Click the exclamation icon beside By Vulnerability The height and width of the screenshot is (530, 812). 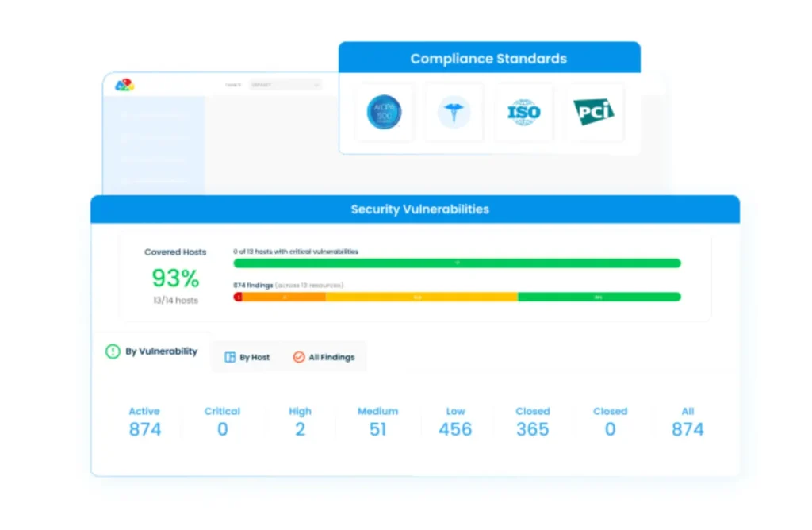[113, 351]
